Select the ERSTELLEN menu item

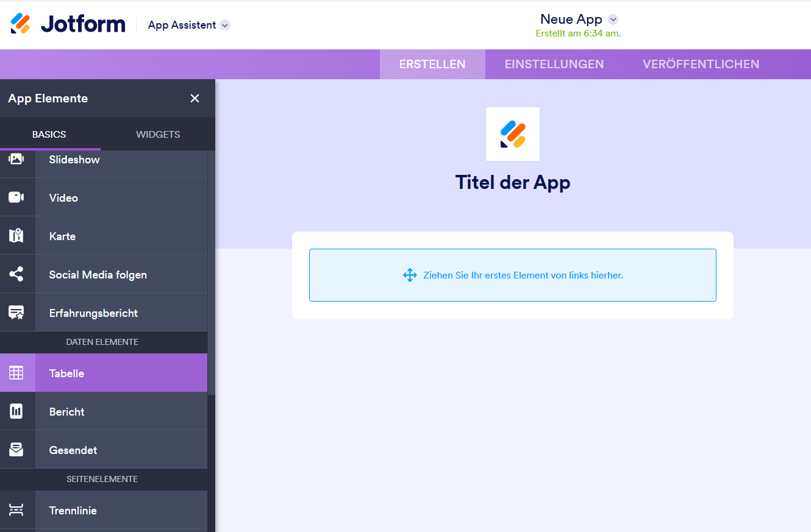pyautogui.click(x=432, y=64)
